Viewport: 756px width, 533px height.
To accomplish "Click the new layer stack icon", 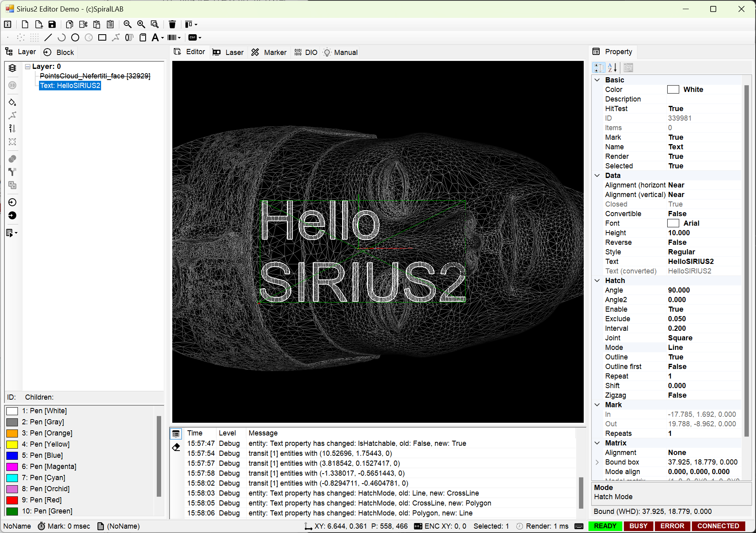I will coord(12,68).
